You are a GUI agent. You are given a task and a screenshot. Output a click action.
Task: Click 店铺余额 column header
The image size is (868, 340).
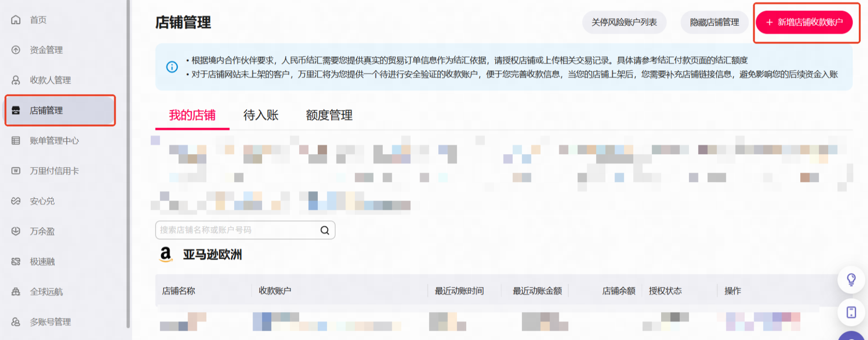point(619,291)
